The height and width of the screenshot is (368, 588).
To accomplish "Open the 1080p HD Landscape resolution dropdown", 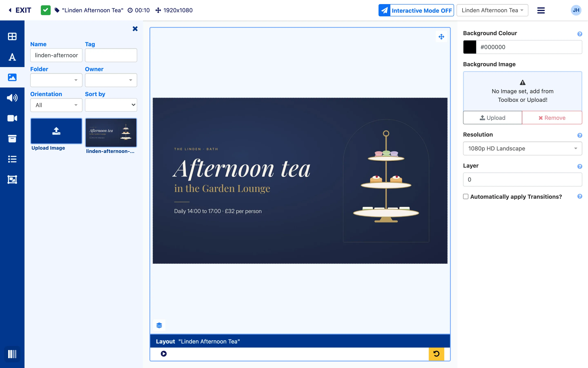I will tap(522, 148).
